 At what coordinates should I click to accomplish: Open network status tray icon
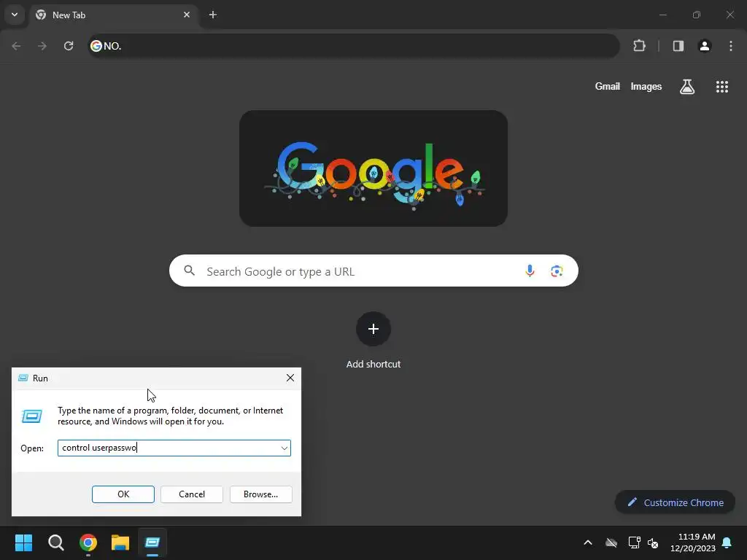point(634,542)
